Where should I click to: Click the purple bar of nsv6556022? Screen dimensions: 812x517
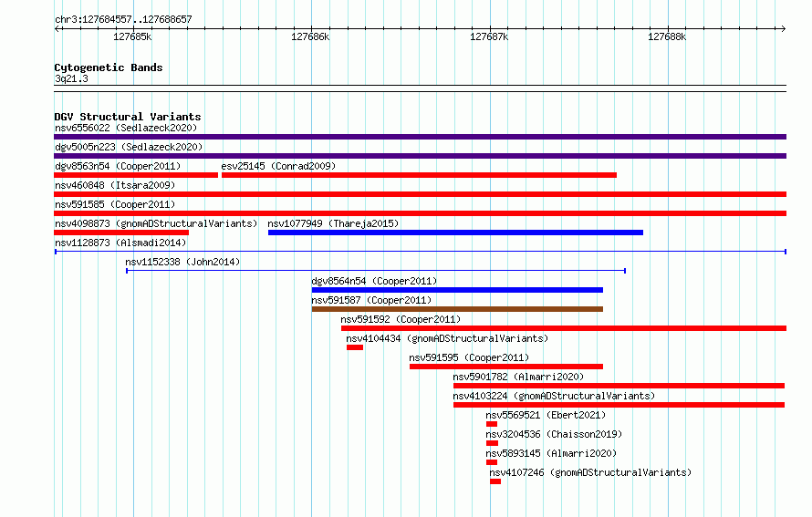click(420, 137)
